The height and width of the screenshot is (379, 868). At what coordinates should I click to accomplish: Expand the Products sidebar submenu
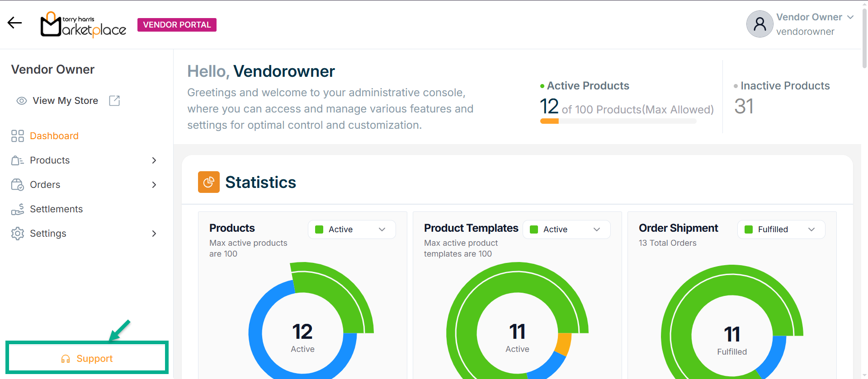154,160
